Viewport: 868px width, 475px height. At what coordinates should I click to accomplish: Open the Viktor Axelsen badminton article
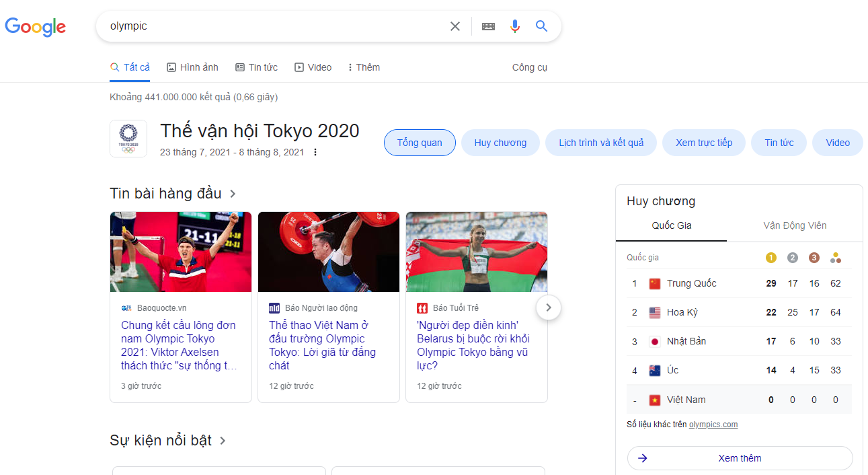coord(178,345)
